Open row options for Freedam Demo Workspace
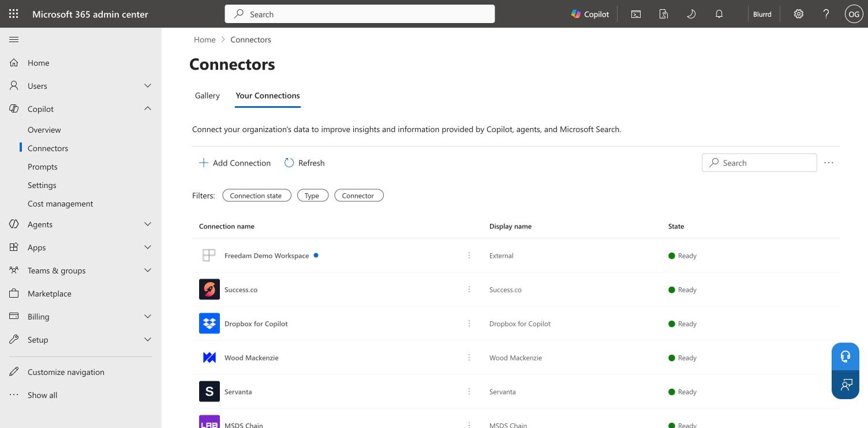Screen dimensions: 868x428 pyautogui.click(x=469, y=255)
